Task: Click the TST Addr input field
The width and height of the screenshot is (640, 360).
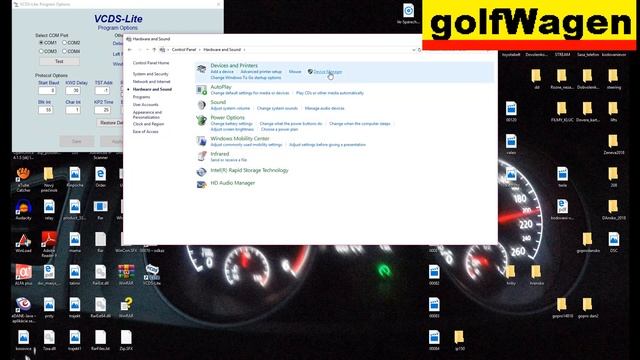Action: click(102, 91)
